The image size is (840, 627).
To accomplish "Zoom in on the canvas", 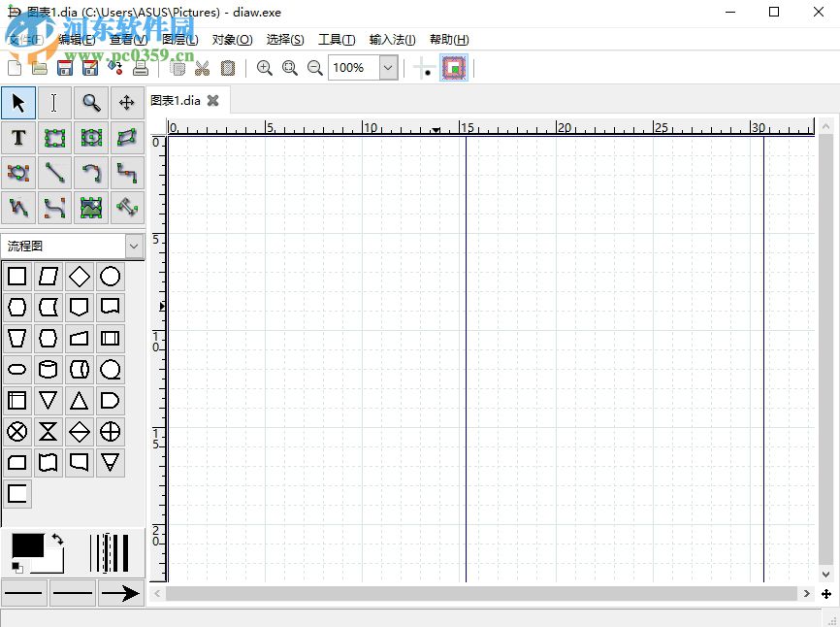I will [x=265, y=67].
